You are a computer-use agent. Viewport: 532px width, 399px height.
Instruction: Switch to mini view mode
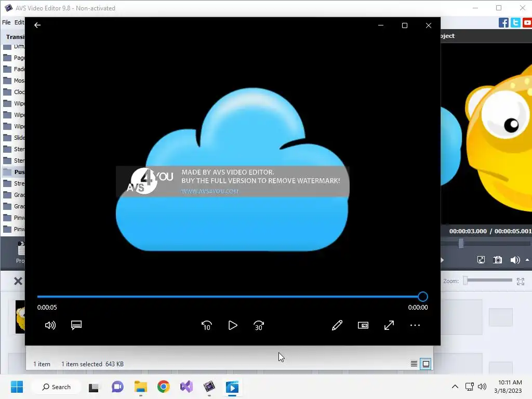click(363, 325)
